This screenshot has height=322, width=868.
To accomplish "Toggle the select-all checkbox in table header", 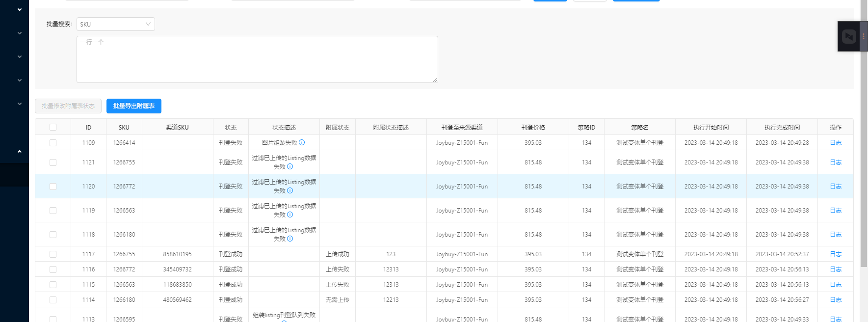I will (53, 127).
